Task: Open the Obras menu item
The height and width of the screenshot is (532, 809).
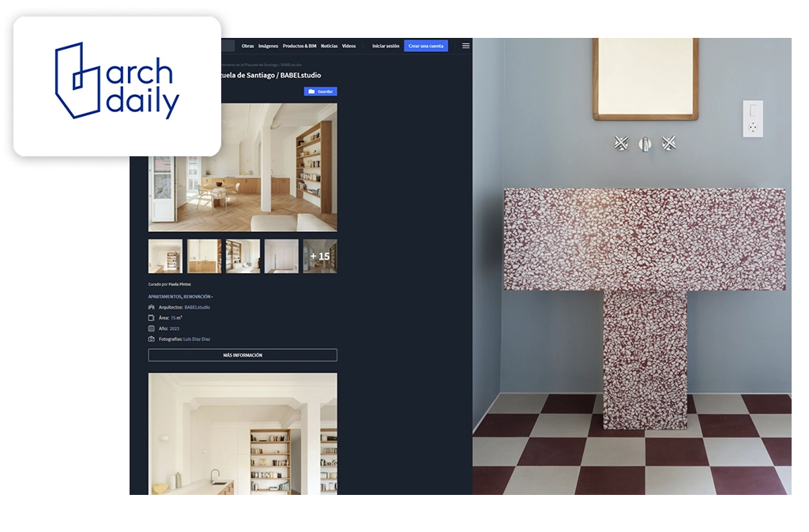Action: (247, 46)
